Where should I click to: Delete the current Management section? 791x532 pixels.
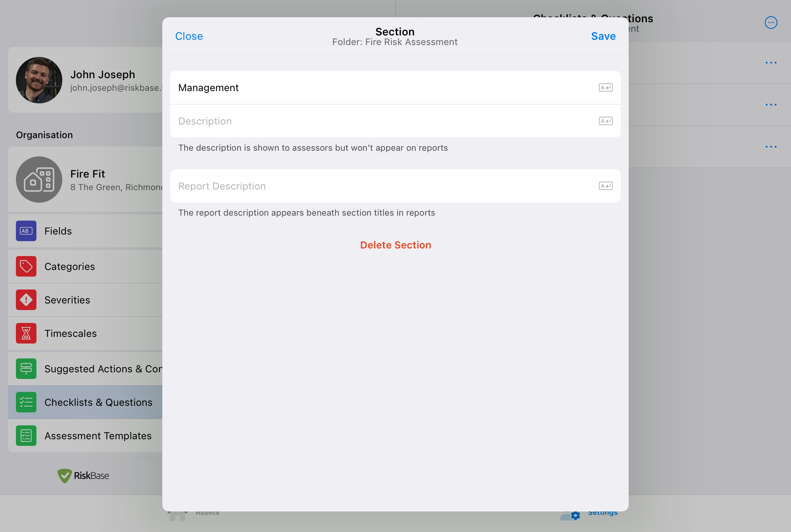(395, 244)
